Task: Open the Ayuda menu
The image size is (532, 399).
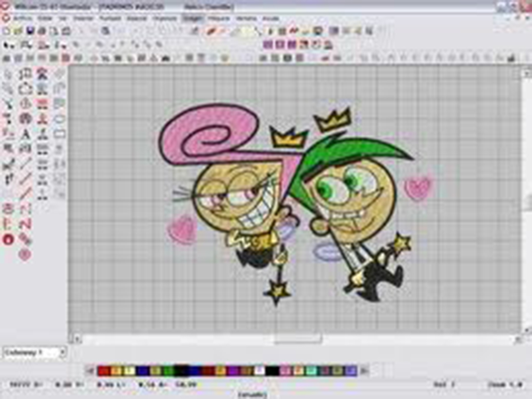Action: pyautogui.click(x=270, y=18)
